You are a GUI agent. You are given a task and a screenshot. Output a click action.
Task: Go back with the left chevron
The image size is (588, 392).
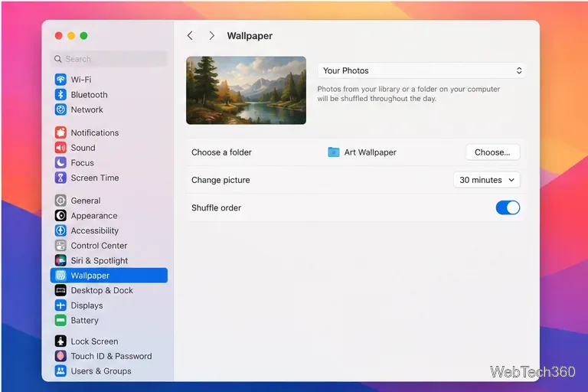click(x=190, y=36)
